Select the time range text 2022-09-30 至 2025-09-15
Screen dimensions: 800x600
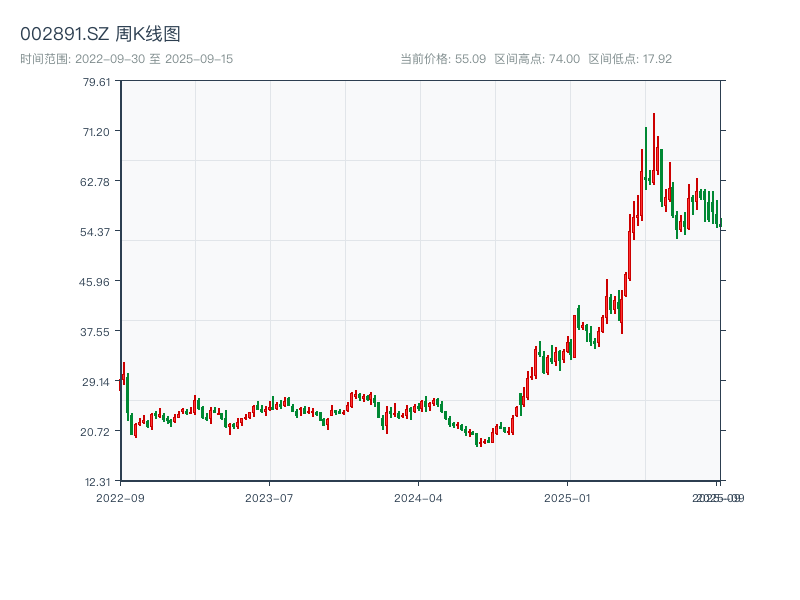pyautogui.click(x=154, y=59)
